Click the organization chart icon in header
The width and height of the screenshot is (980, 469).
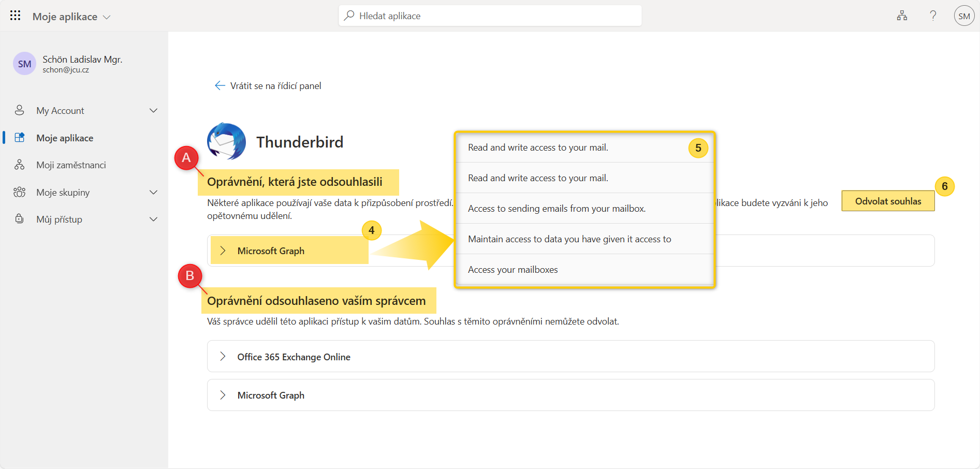(x=902, y=16)
